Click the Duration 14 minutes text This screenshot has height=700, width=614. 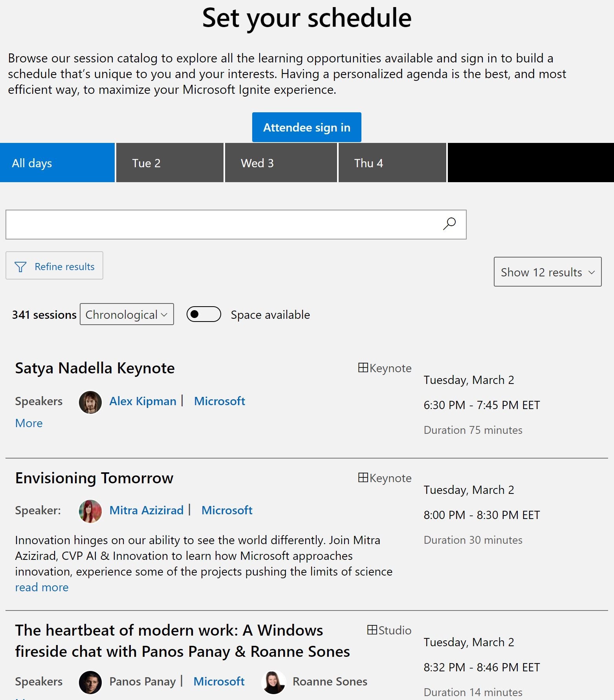click(473, 693)
